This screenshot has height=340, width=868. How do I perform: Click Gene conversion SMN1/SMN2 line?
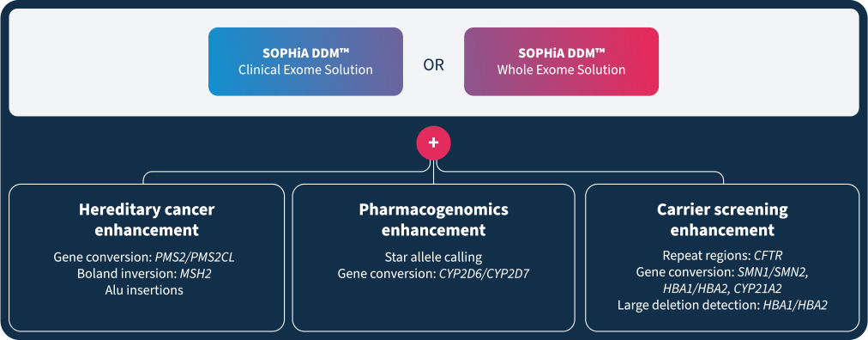[722, 272]
